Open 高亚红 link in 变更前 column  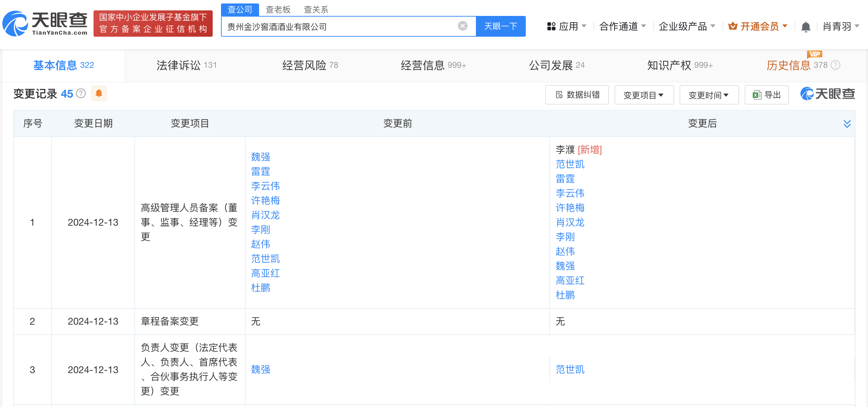pyautogui.click(x=265, y=273)
